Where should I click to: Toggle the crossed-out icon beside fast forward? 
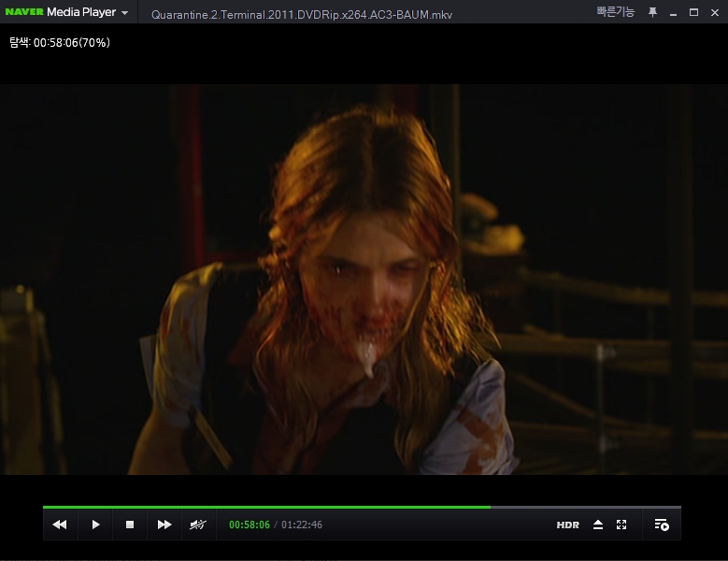point(198,525)
